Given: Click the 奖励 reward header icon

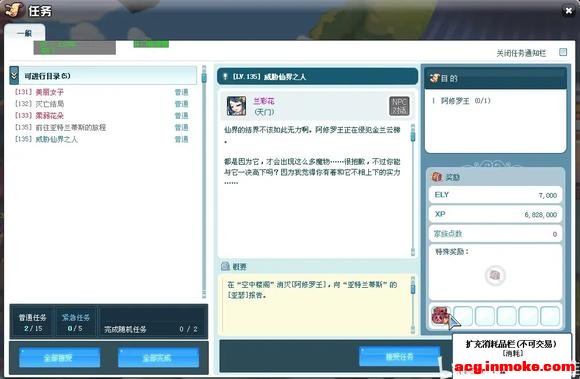Looking at the screenshot, I should click(437, 177).
